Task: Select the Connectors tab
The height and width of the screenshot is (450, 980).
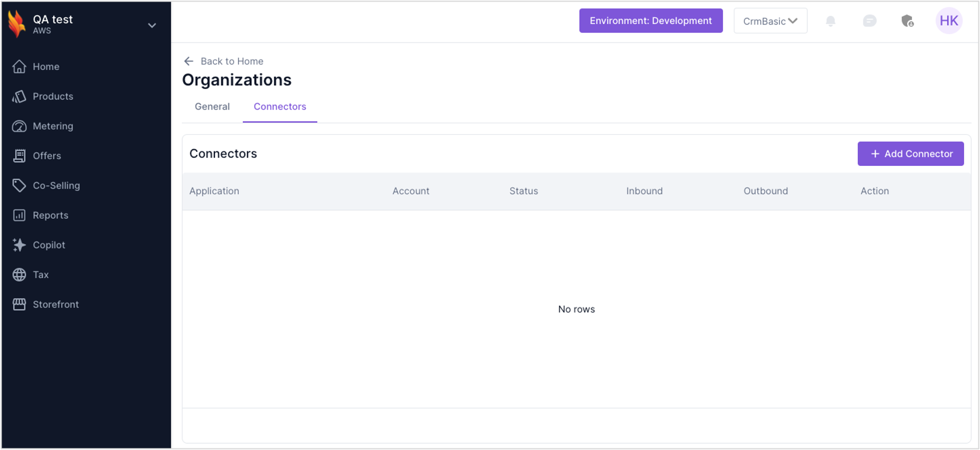Action: (x=280, y=107)
